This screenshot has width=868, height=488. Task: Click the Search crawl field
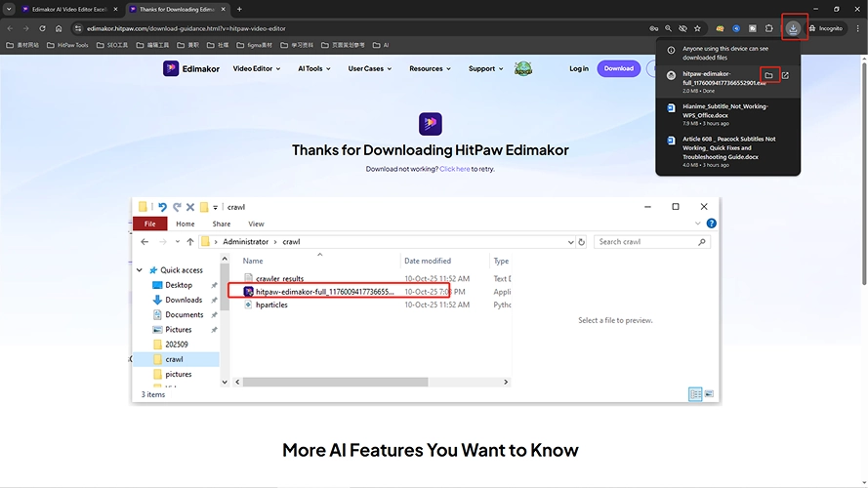point(651,242)
